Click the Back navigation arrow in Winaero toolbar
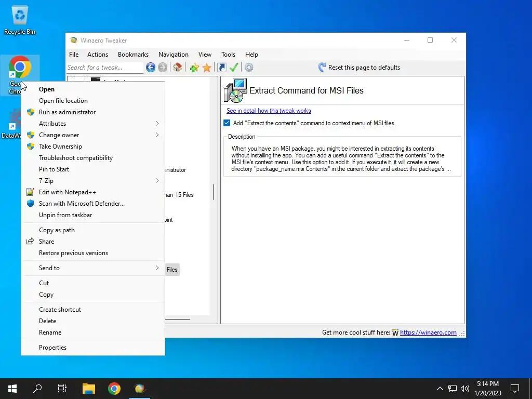Image resolution: width=532 pixels, height=399 pixels. pyautogui.click(x=151, y=68)
